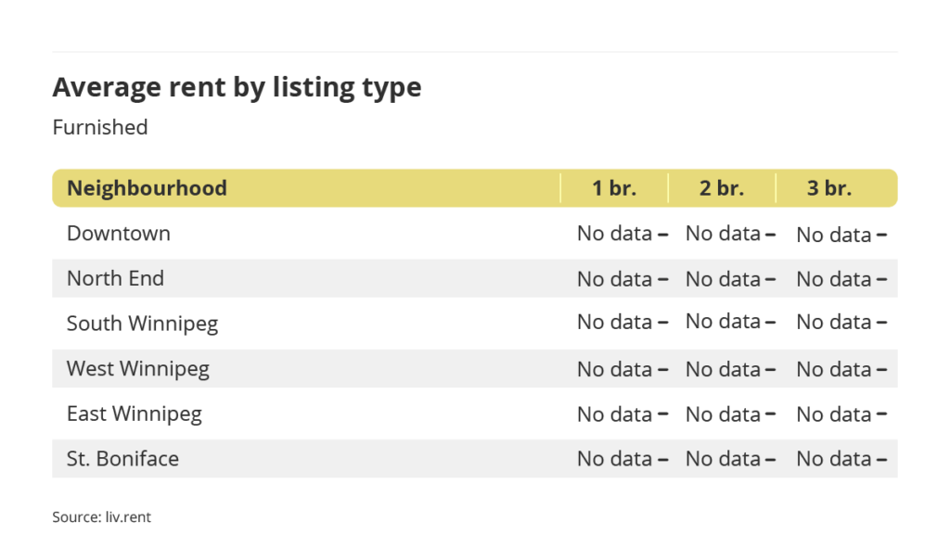Click the Furnished subtitle

coord(100,127)
